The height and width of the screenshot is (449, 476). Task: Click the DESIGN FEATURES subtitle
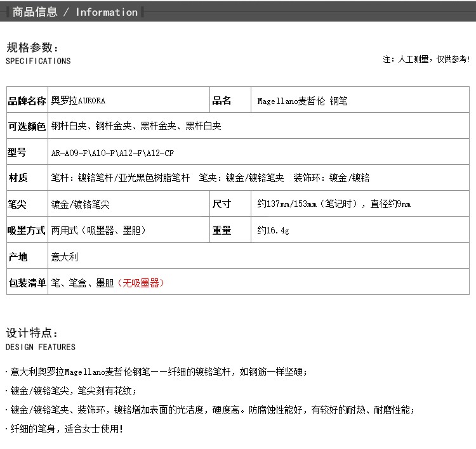[x=41, y=347]
